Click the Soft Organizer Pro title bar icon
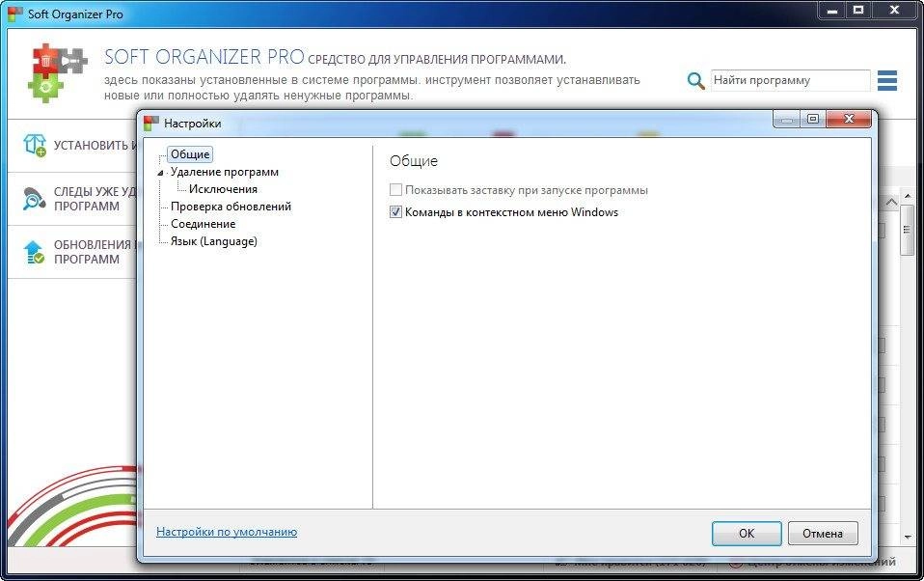The image size is (924, 581). pyautogui.click(x=15, y=14)
